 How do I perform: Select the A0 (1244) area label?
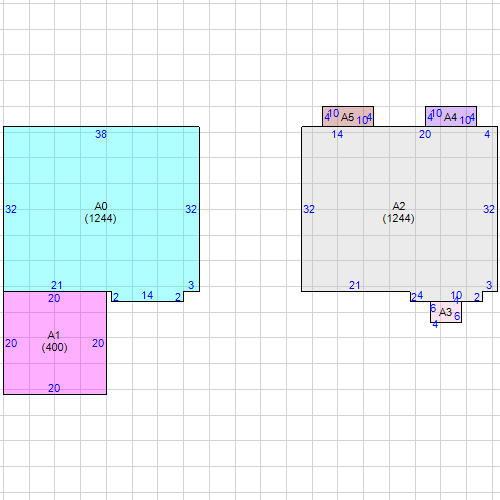click(100, 212)
